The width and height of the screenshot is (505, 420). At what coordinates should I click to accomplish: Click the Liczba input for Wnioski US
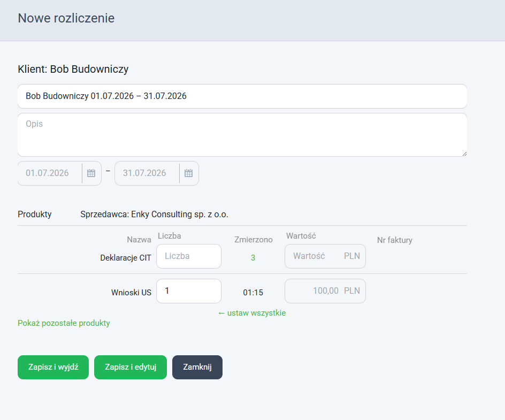(x=189, y=291)
